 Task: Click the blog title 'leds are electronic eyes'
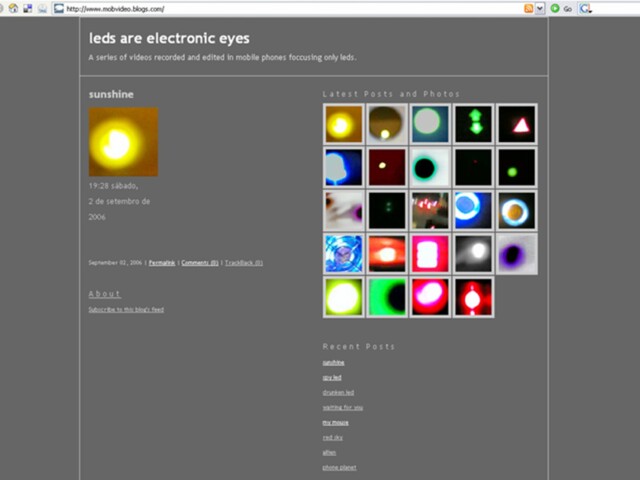tap(169, 39)
